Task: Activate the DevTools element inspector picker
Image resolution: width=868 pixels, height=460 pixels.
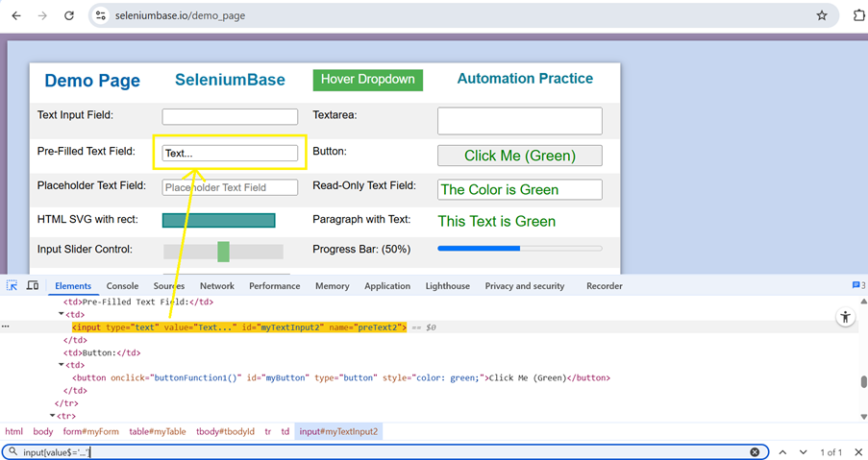Action: point(12,285)
